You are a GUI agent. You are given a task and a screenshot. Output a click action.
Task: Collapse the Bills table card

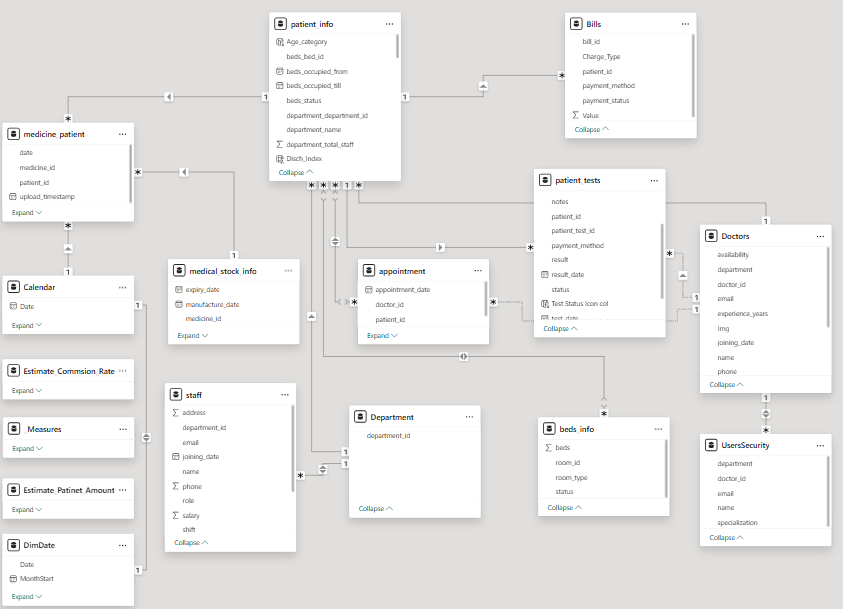[x=591, y=129]
